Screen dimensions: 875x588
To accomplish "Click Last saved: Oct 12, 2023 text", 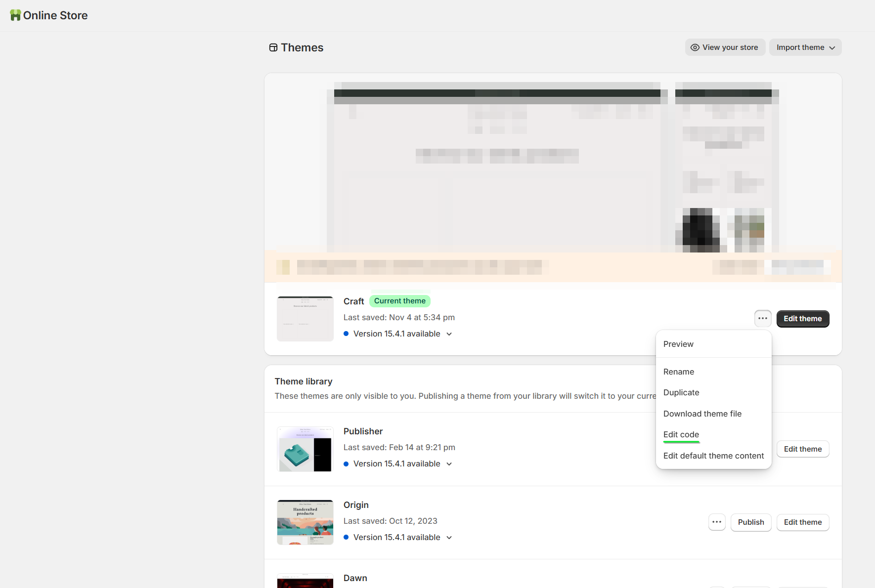I will (391, 521).
